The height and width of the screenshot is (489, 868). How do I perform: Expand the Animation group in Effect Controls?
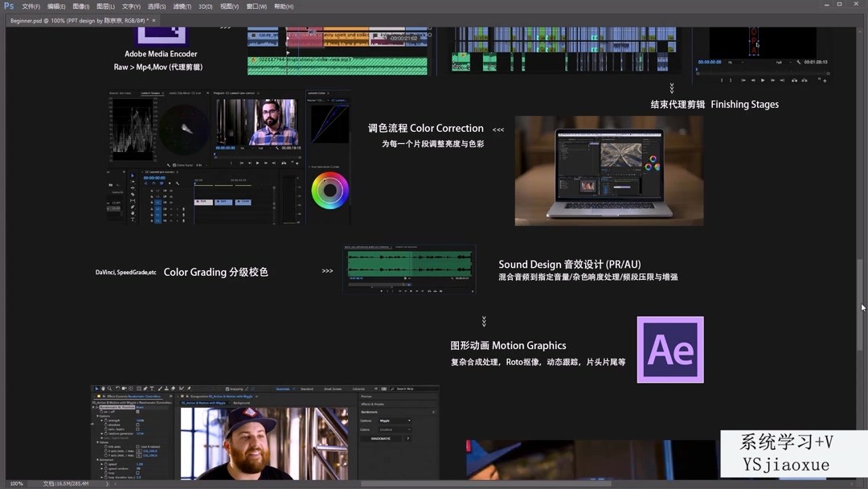click(97, 458)
